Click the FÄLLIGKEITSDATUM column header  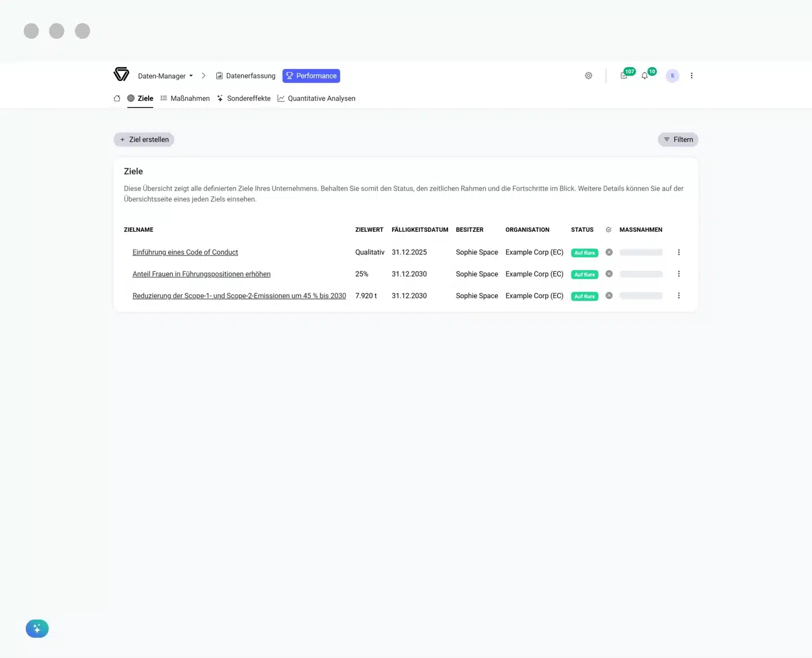(420, 230)
